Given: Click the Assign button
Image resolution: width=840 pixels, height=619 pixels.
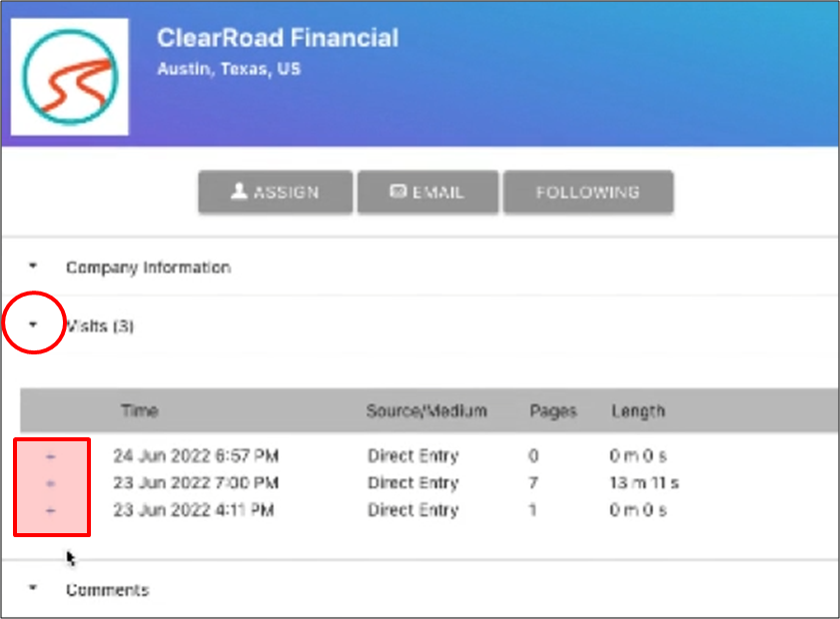Looking at the screenshot, I should (275, 192).
